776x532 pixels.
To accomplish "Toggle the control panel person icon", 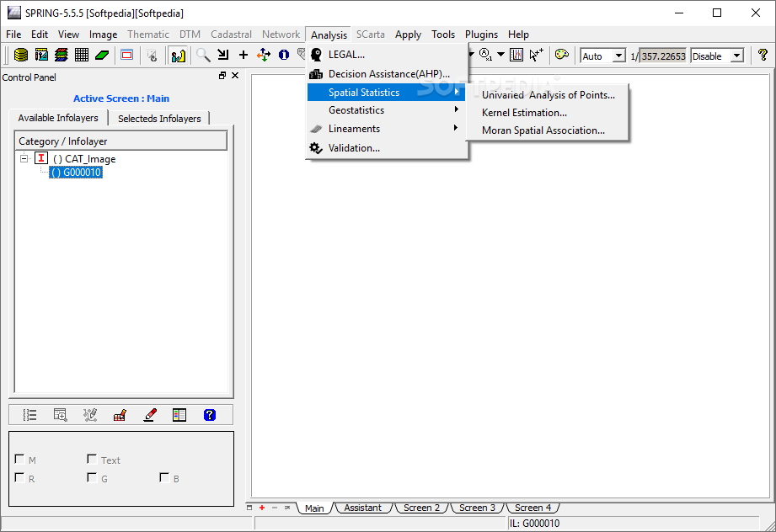I will pyautogui.click(x=178, y=56).
